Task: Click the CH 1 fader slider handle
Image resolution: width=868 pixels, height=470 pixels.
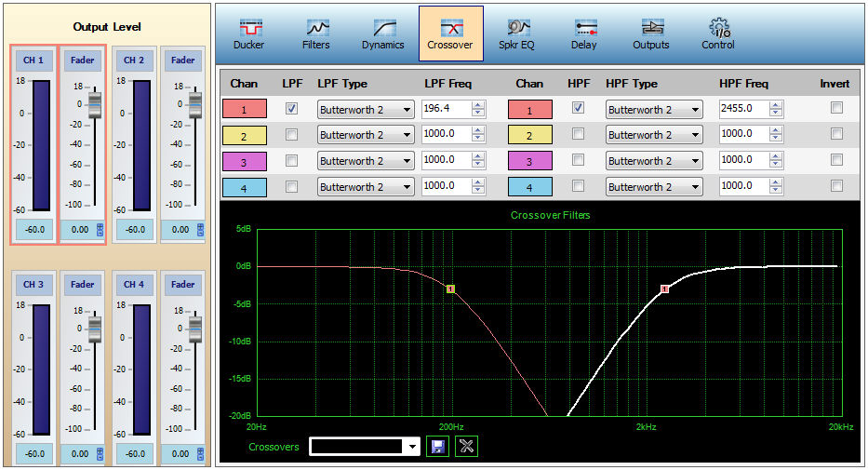Action: pos(95,105)
